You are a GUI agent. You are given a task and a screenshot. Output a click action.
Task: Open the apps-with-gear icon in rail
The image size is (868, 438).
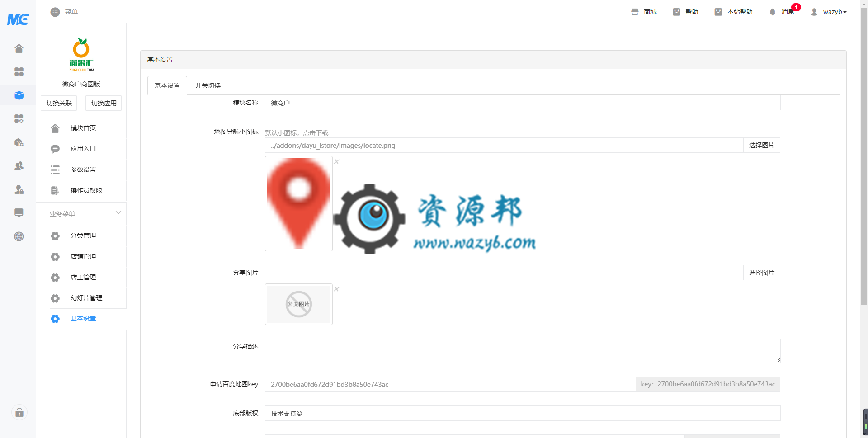(19, 119)
